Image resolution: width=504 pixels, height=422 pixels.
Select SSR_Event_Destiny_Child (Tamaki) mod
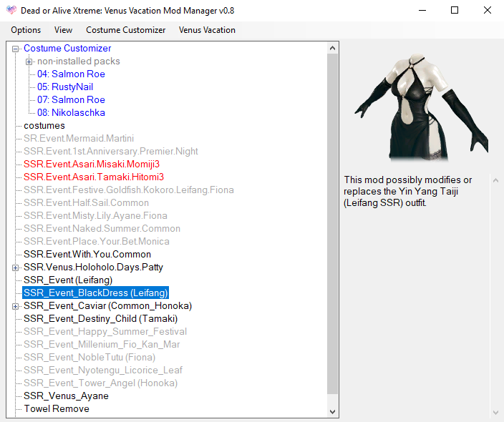(x=101, y=318)
